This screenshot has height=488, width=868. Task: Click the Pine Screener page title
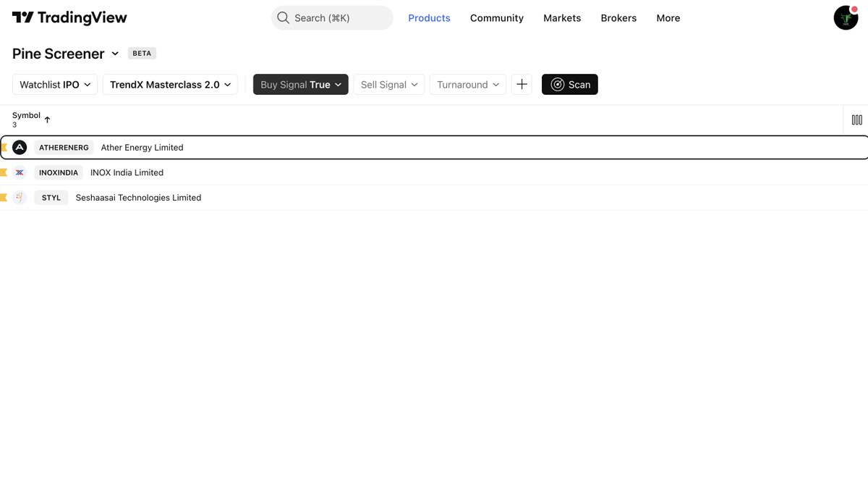pyautogui.click(x=59, y=54)
